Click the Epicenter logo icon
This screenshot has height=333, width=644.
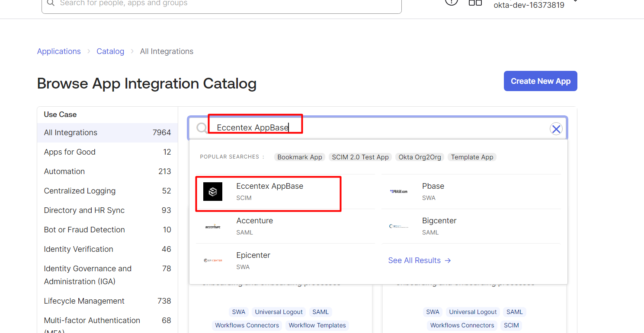[x=213, y=260]
